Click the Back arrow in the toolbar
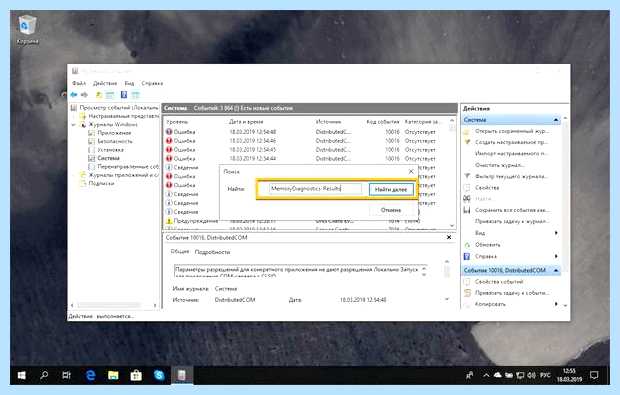This screenshot has height=395, width=620. tap(74, 95)
